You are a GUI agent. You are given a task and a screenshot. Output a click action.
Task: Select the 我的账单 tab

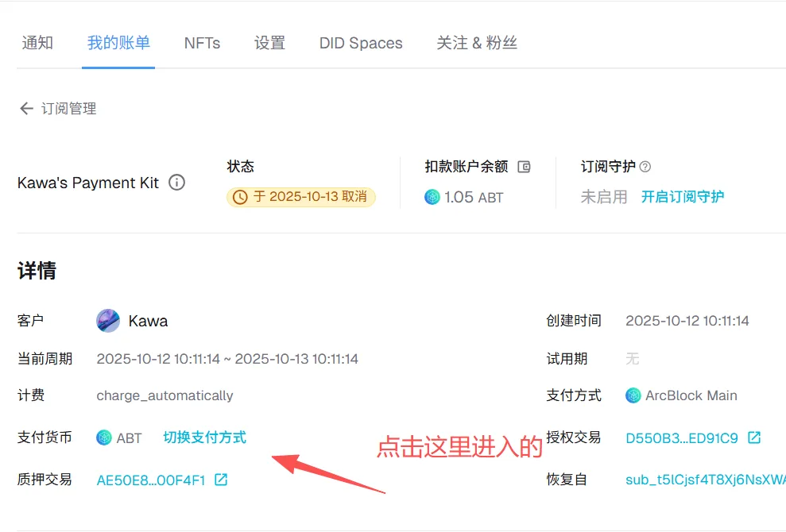[118, 43]
